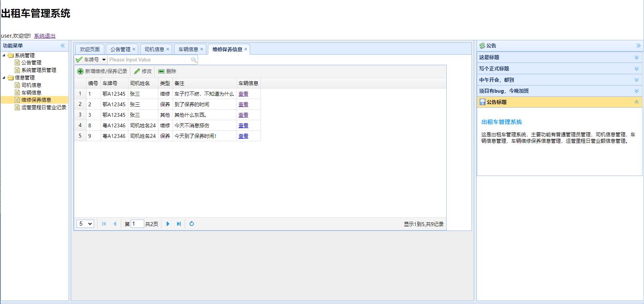
Task: Click the 公告管理 document icon in tree
Action: click(x=17, y=63)
